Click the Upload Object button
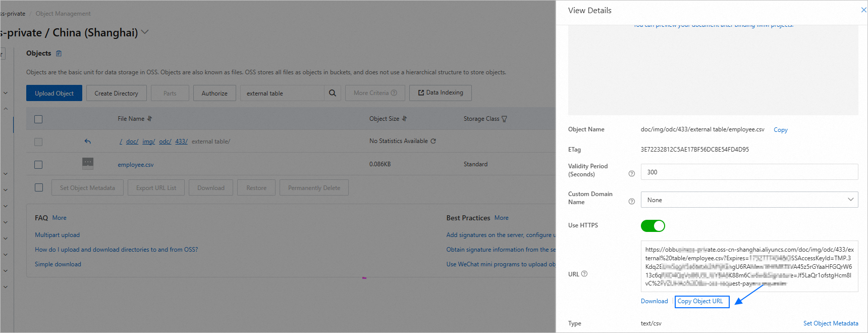868x333 pixels. pos(54,93)
